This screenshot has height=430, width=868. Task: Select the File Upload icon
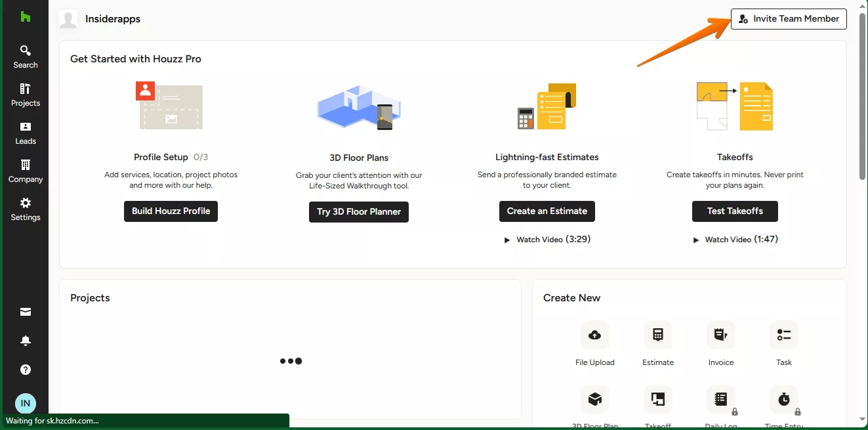point(595,335)
